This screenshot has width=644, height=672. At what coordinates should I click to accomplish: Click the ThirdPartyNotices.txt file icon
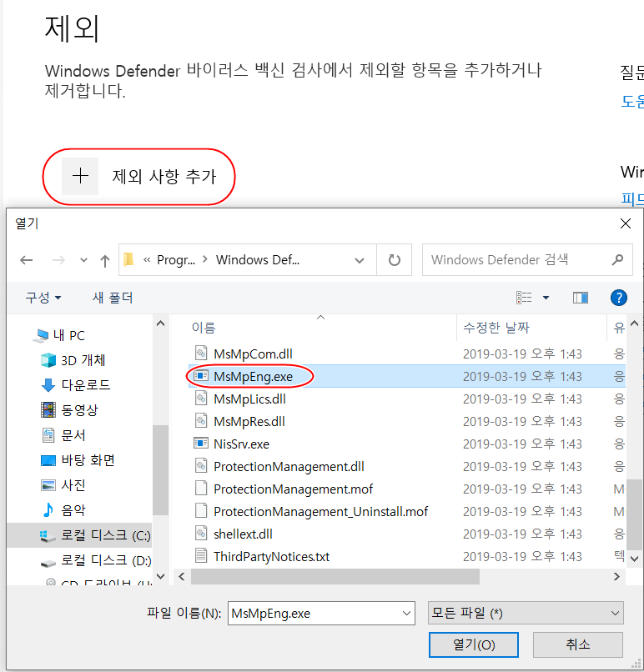(201, 556)
